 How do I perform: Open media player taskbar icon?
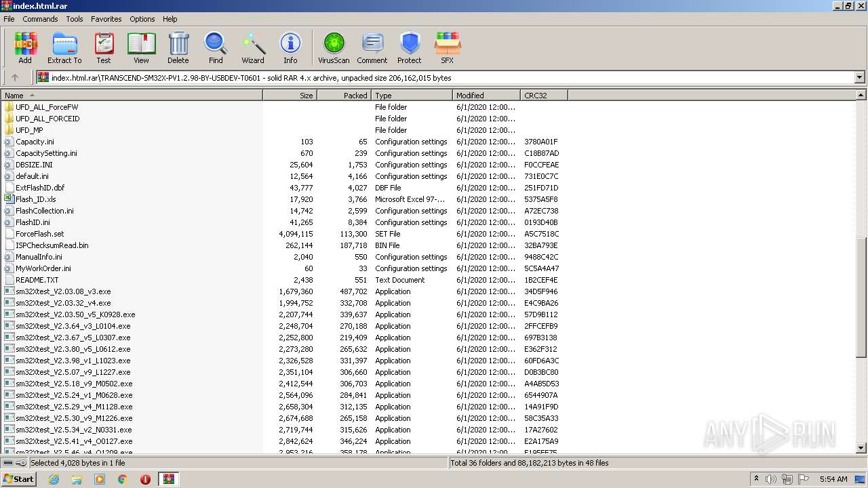coord(100,479)
